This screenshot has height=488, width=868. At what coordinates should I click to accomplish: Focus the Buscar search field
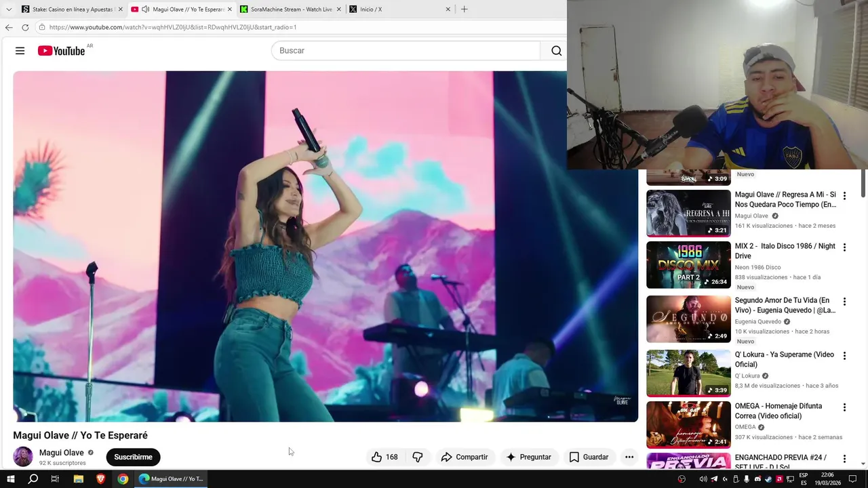407,51
